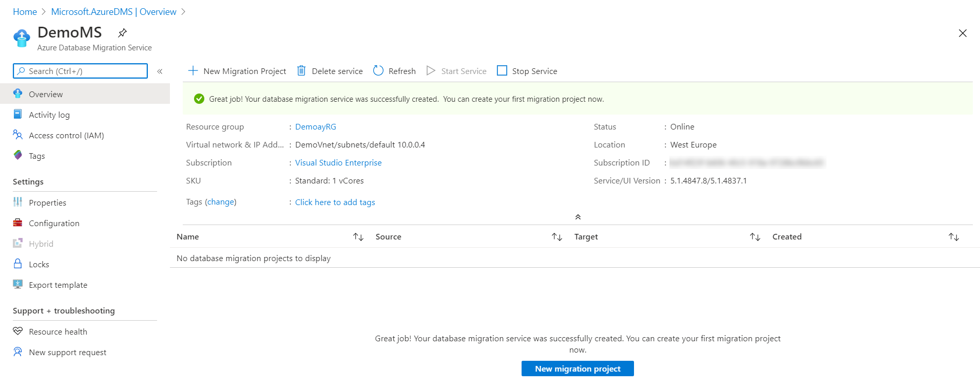Collapse the essentials details section
Image resolution: width=980 pixels, height=387 pixels.
point(578,217)
